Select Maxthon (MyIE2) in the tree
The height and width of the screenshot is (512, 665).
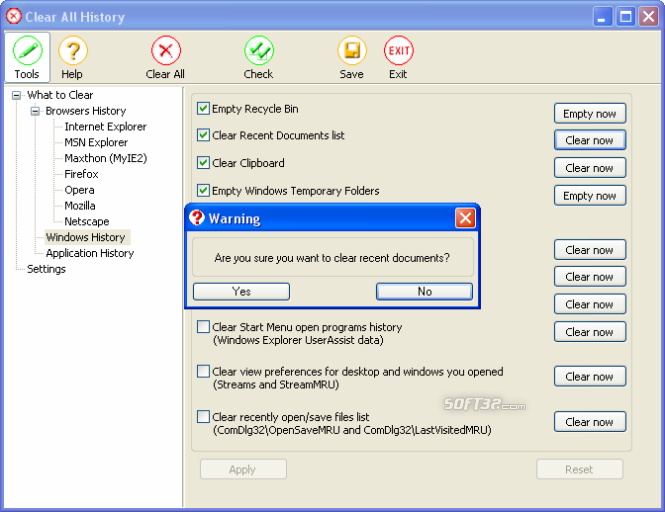click(x=106, y=158)
